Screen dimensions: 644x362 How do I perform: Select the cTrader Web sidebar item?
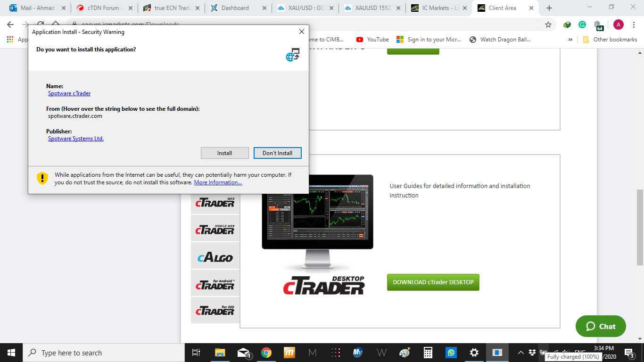coord(215,203)
